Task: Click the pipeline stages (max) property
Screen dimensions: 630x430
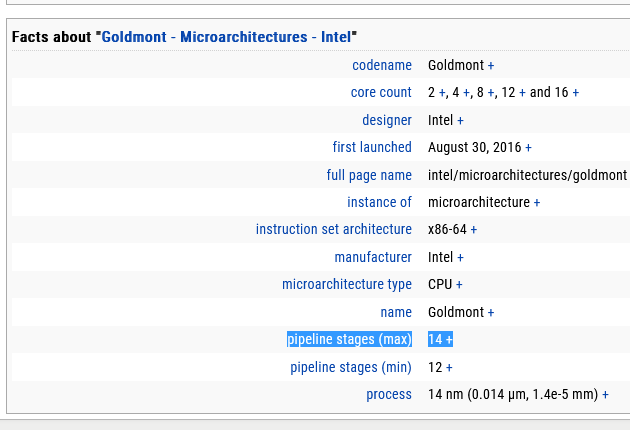Action: [349, 340]
